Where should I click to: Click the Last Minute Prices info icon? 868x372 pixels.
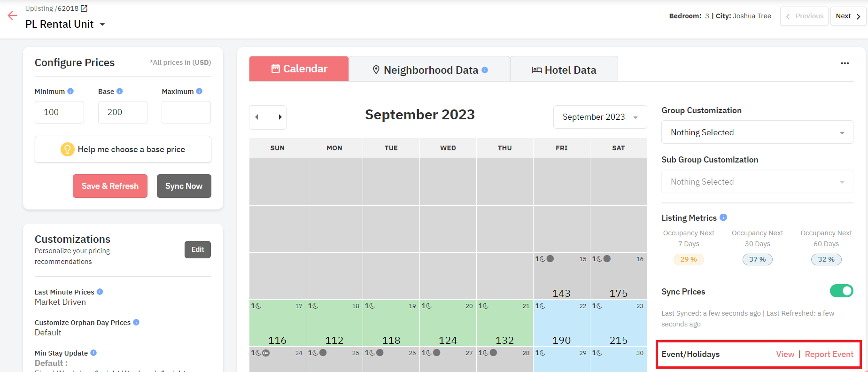100,292
